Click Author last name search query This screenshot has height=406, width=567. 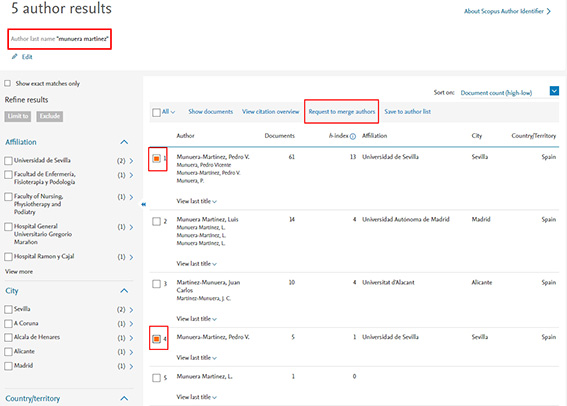point(59,39)
